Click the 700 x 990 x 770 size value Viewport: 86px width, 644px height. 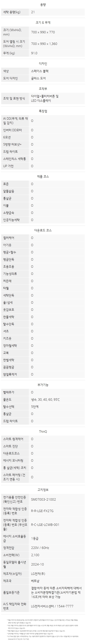43,32
